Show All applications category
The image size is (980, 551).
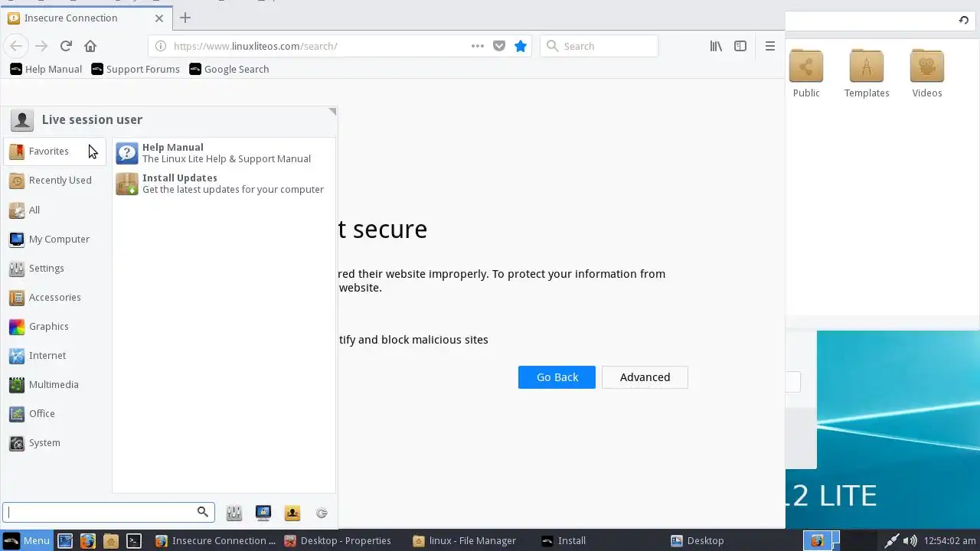tap(55, 210)
